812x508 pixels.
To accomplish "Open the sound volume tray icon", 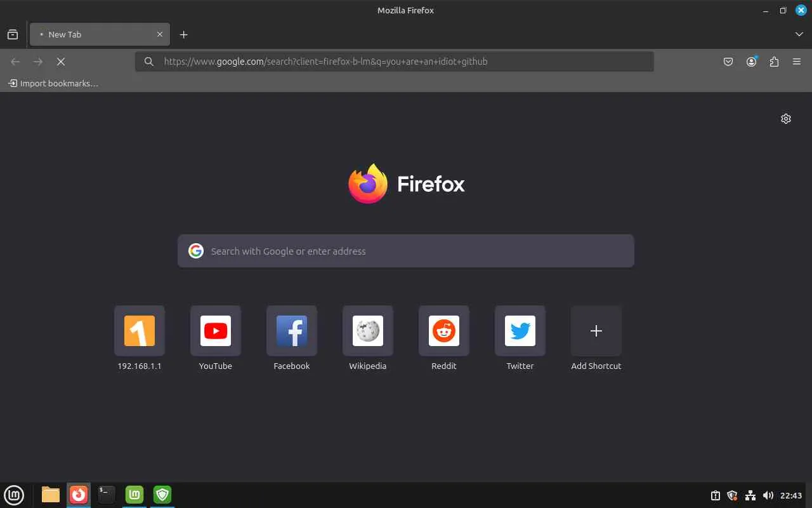I will coord(768,495).
